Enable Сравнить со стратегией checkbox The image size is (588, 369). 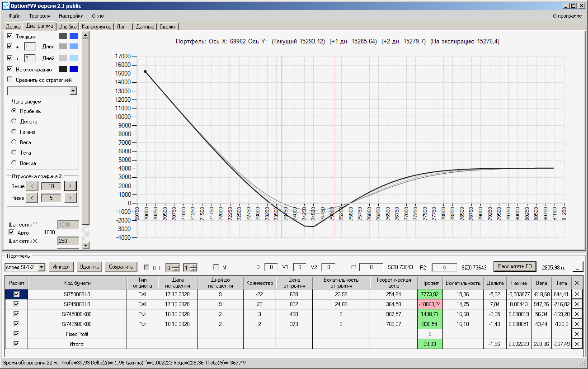coord(9,80)
